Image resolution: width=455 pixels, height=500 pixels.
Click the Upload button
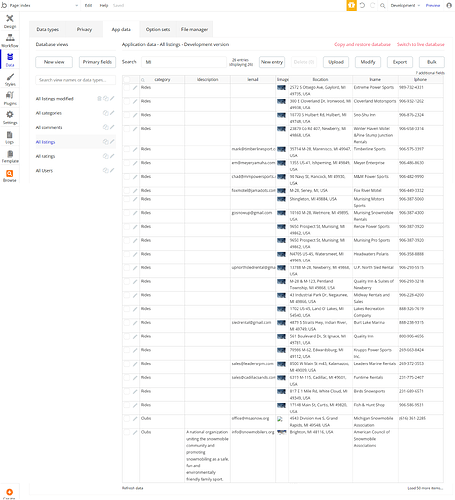336,62
